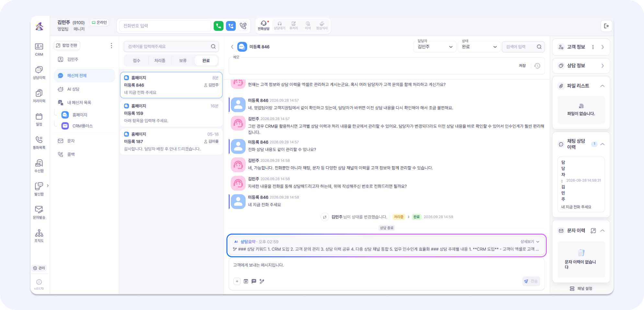Open the 담당자 김민주 dropdown
The height and width of the screenshot is (310, 644).
pyautogui.click(x=435, y=47)
